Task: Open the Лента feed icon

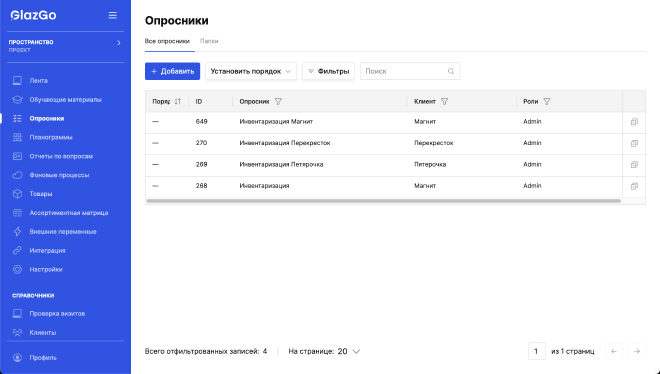Action: tap(17, 80)
